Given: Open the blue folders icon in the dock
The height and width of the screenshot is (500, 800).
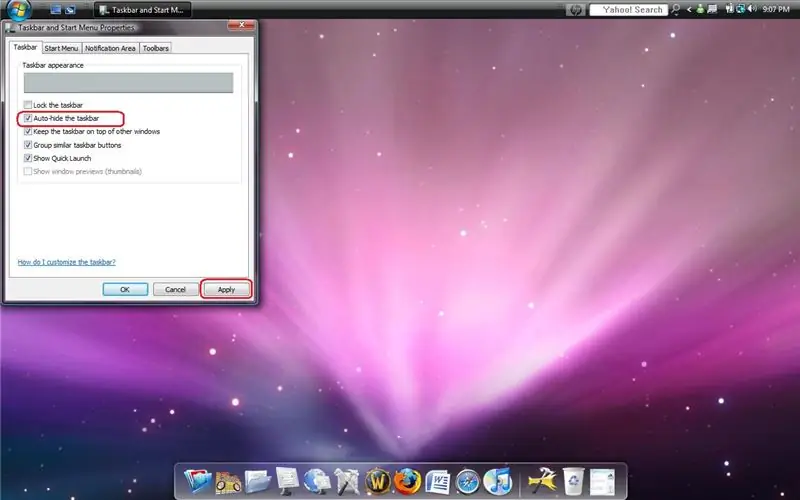Looking at the screenshot, I should pyautogui.click(x=197, y=481).
